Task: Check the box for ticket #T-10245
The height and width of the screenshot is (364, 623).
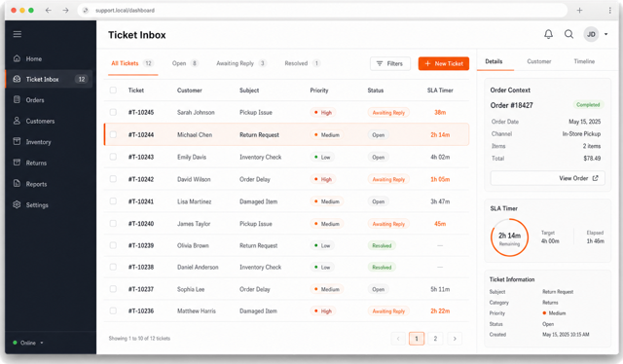Action: point(113,113)
